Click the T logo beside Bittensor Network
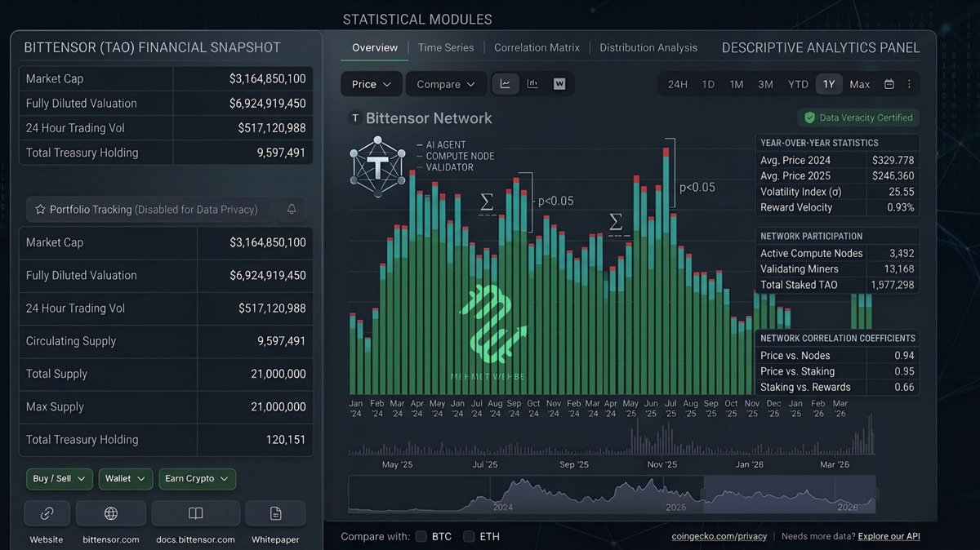The height and width of the screenshot is (550, 980). click(354, 118)
